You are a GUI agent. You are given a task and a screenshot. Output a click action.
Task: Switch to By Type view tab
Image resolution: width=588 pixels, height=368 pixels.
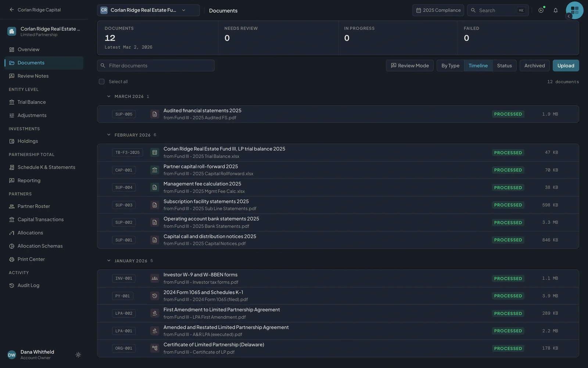(450, 66)
